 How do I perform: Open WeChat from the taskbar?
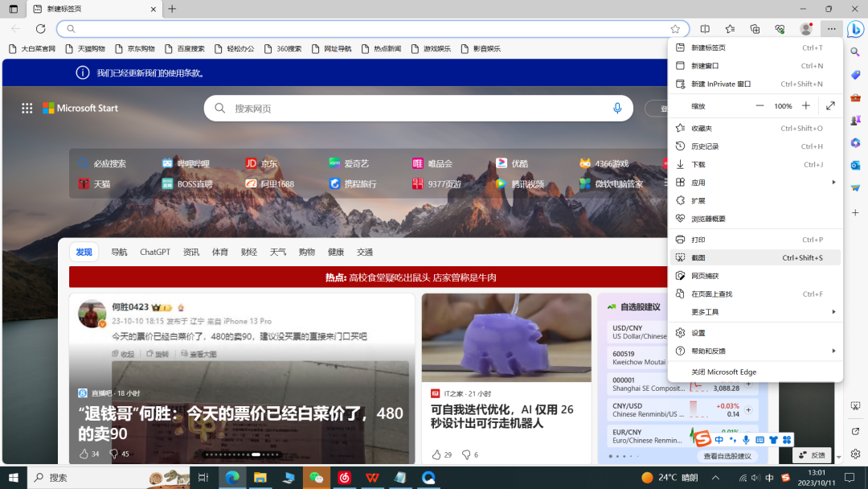pyautogui.click(x=316, y=478)
